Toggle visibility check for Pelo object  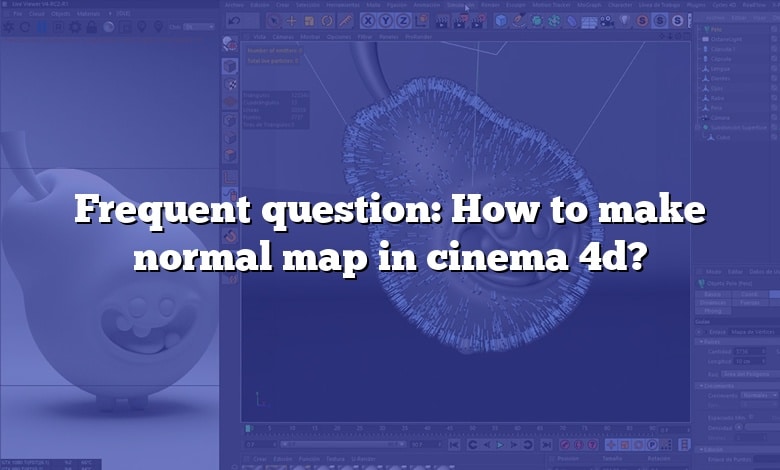point(774,30)
